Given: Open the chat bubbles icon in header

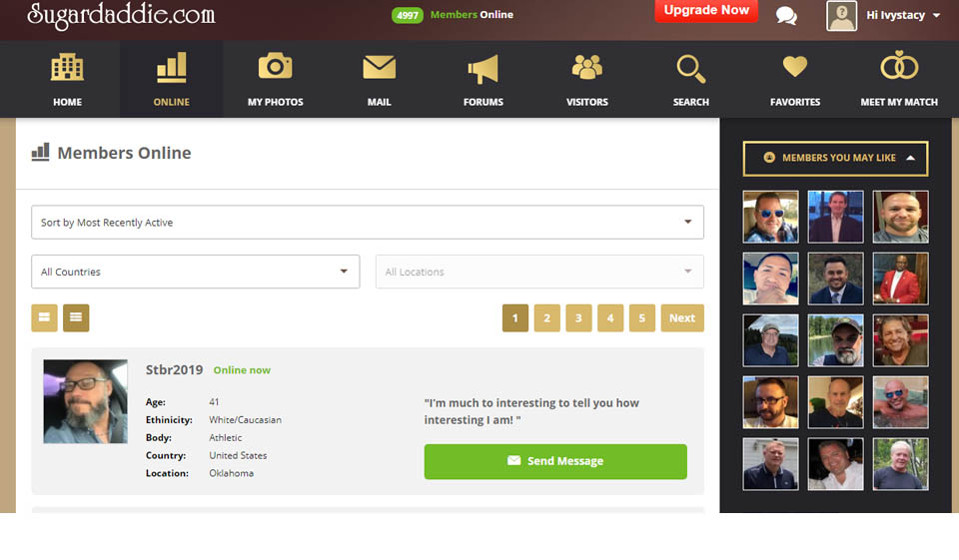Looking at the screenshot, I should (786, 16).
